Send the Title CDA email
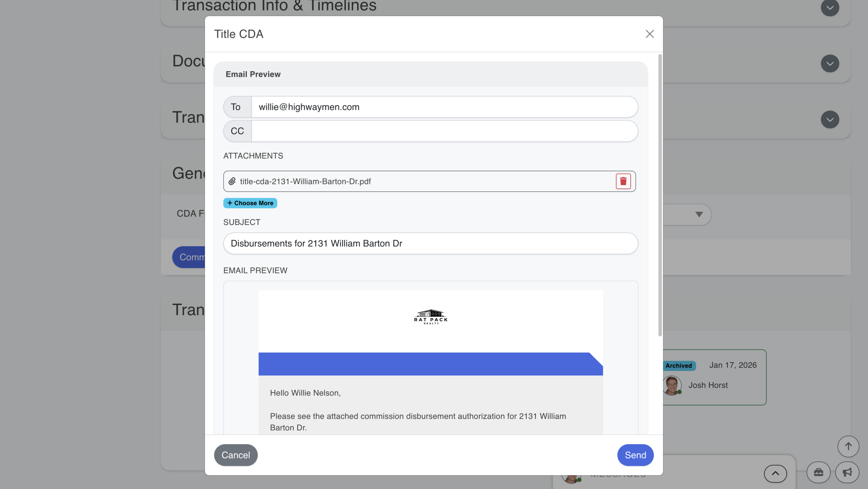 635,455
